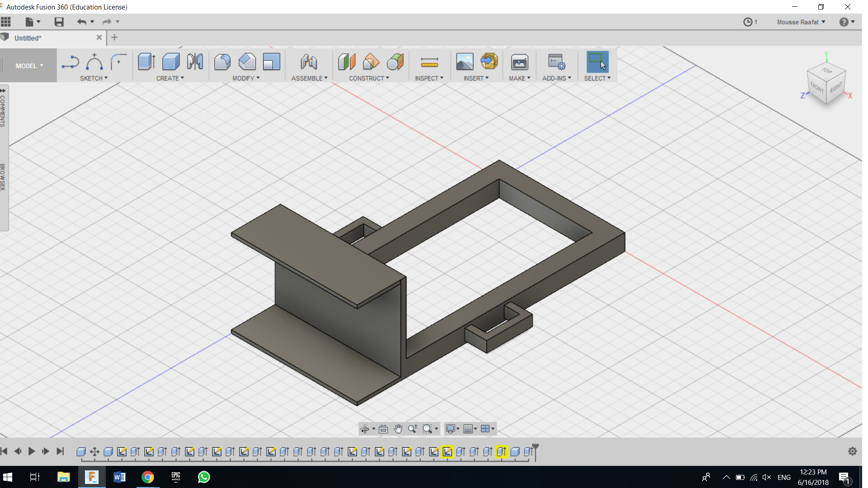The width and height of the screenshot is (868, 488).
Task: Select the Joint assemble tool
Action: tap(309, 62)
